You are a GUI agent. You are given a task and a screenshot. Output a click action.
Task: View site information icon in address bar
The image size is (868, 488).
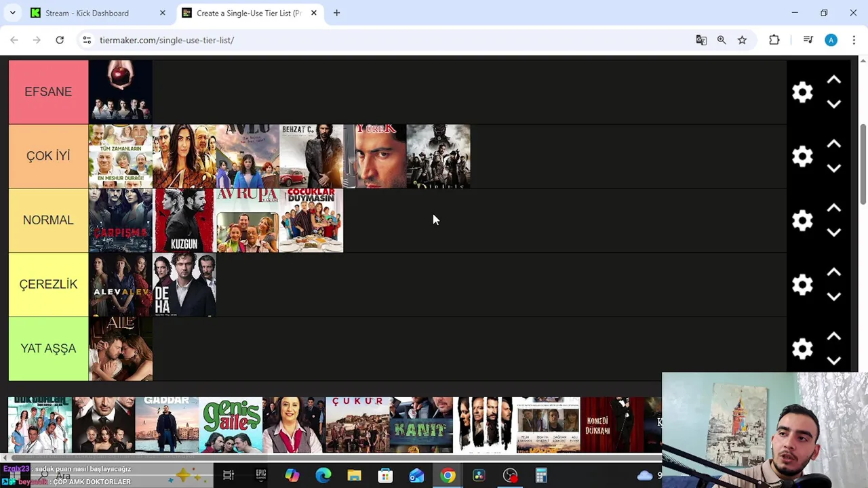87,40
